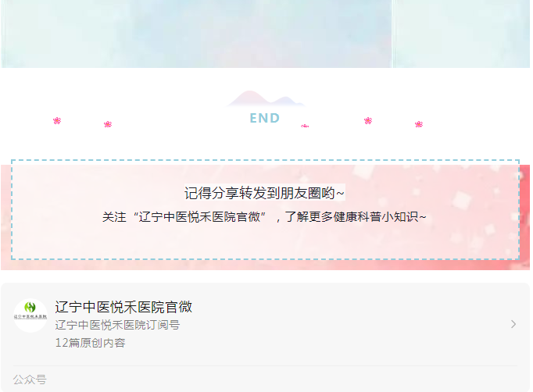Image resolution: width=533 pixels, height=392 pixels.
Task: Open the 辽宁中医悦禾医院官微 account title
Action: tap(123, 307)
